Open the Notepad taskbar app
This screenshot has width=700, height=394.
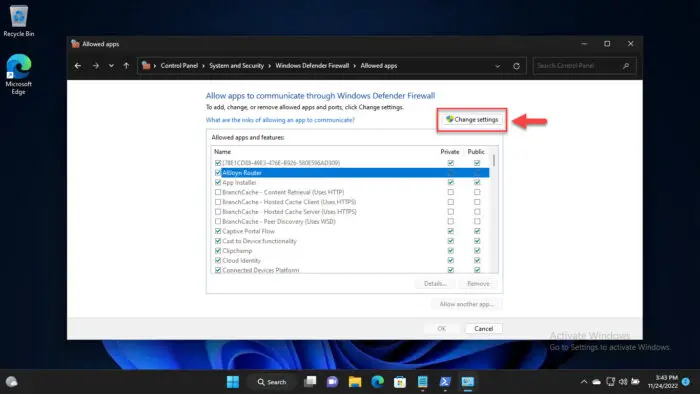click(422, 382)
